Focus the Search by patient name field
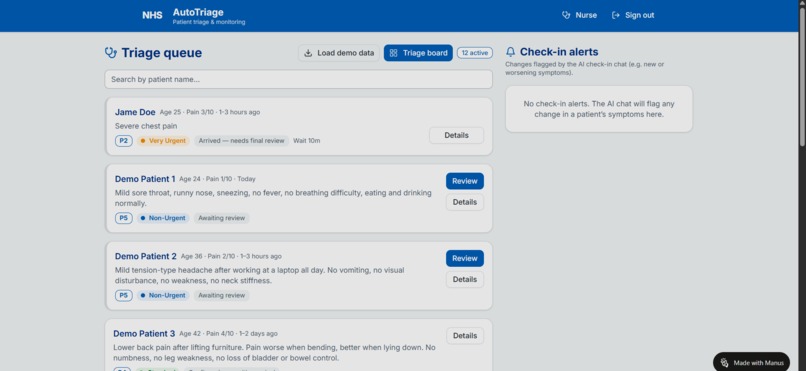The height and width of the screenshot is (371, 806). tap(298, 79)
